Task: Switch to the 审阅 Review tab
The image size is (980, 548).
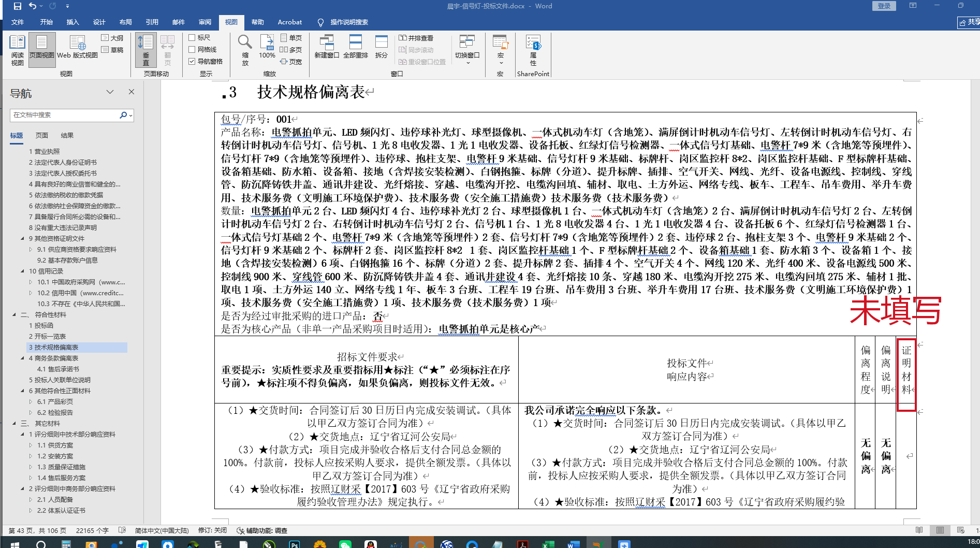Action: point(205,22)
